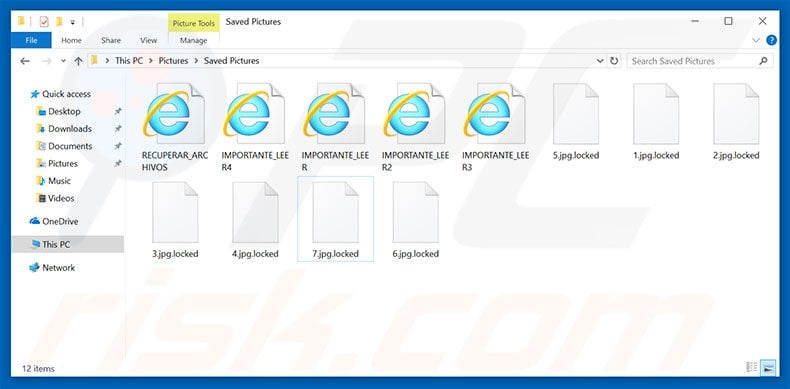Screen dimensions: 790x389
Task: Open the Manage ribbon tab
Action: click(193, 40)
